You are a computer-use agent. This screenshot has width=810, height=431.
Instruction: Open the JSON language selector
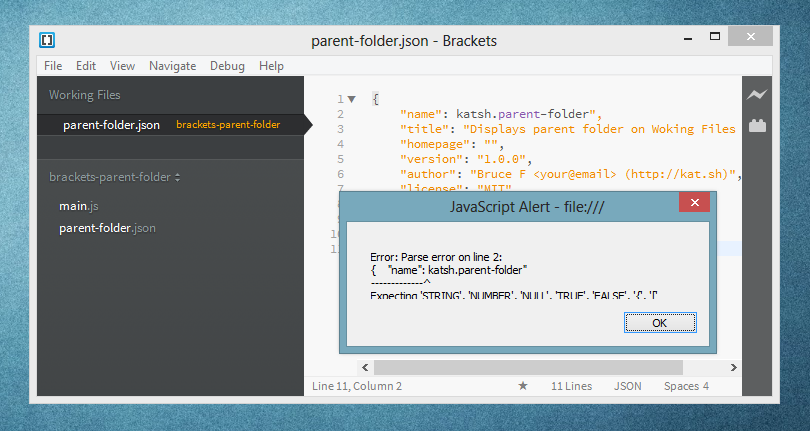point(628,386)
